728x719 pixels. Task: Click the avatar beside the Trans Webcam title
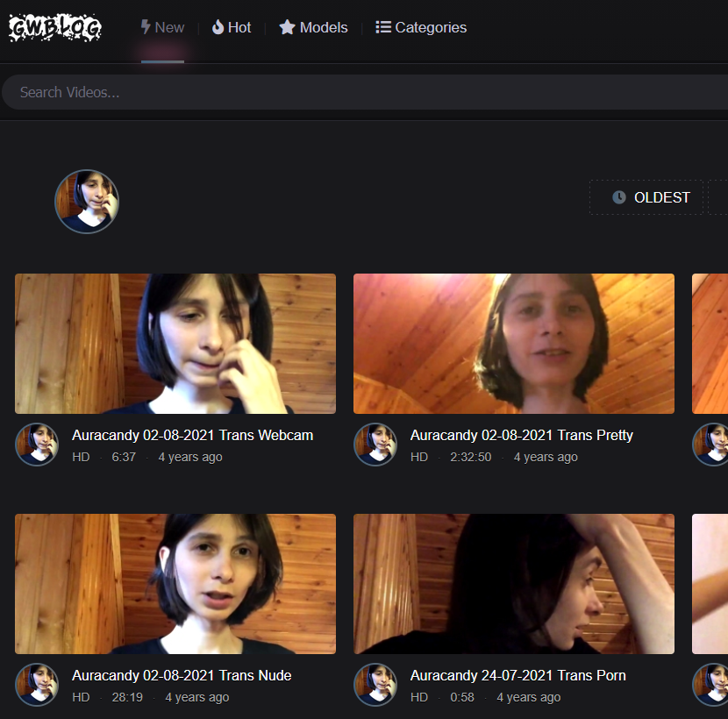[37, 445]
